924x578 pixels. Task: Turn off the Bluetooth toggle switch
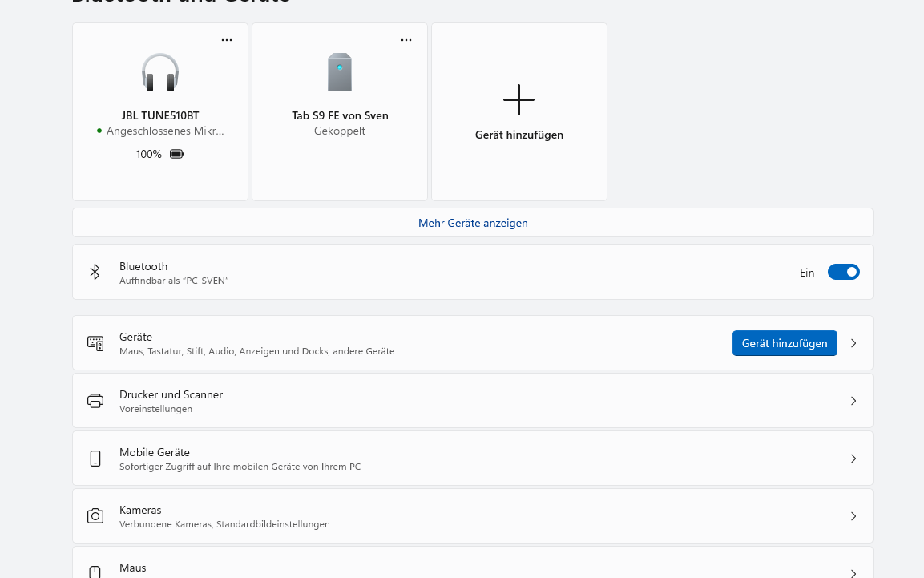(x=843, y=272)
